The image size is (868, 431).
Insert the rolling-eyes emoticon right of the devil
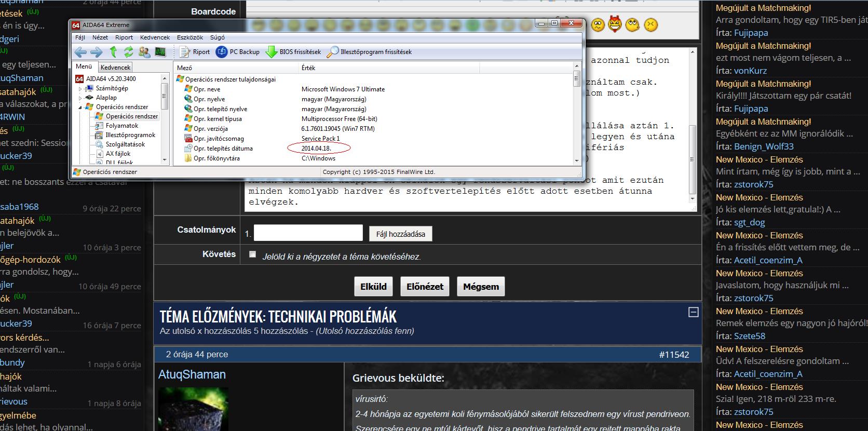click(x=633, y=24)
